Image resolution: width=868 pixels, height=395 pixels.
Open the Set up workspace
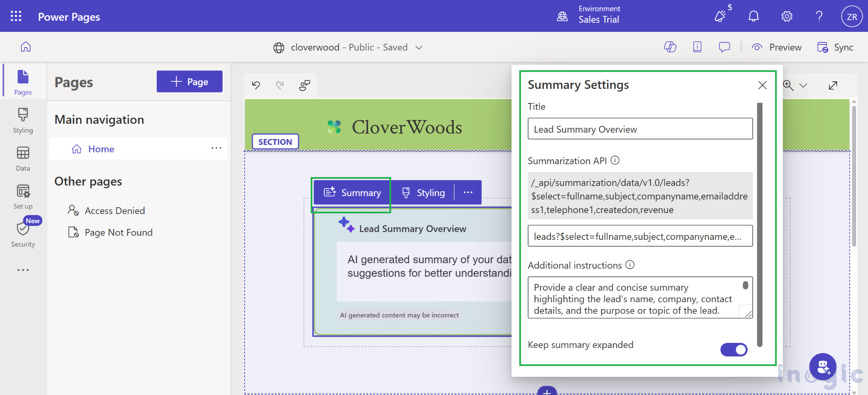click(22, 195)
